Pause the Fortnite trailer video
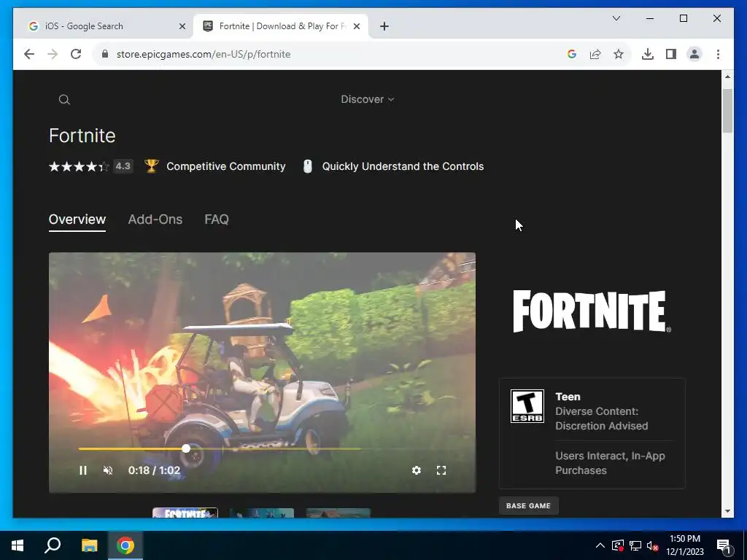747x560 pixels. click(x=83, y=470)
